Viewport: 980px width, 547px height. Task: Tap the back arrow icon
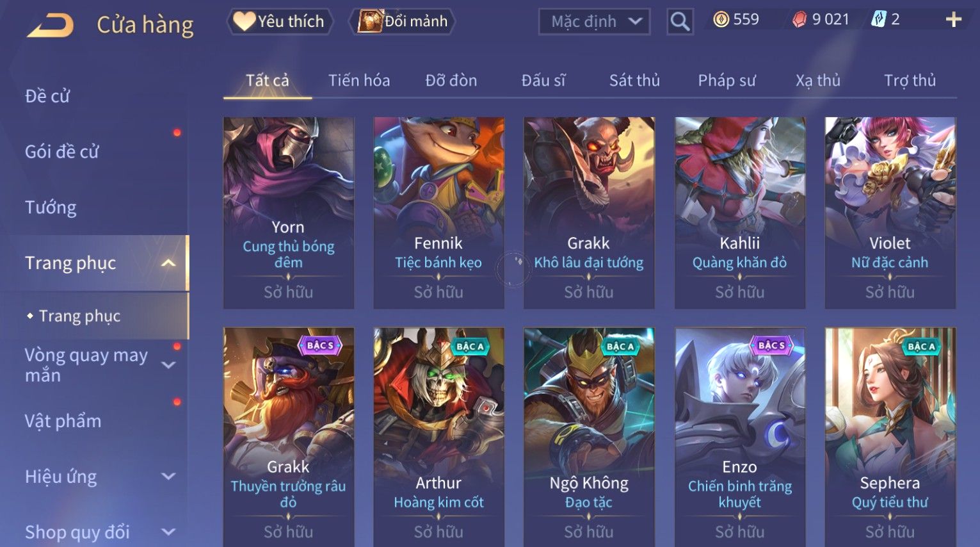pos(51,24)
